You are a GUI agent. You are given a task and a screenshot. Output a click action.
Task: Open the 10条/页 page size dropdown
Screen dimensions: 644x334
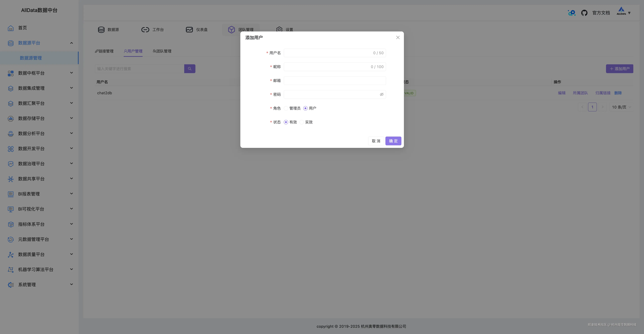click(621, 107)
